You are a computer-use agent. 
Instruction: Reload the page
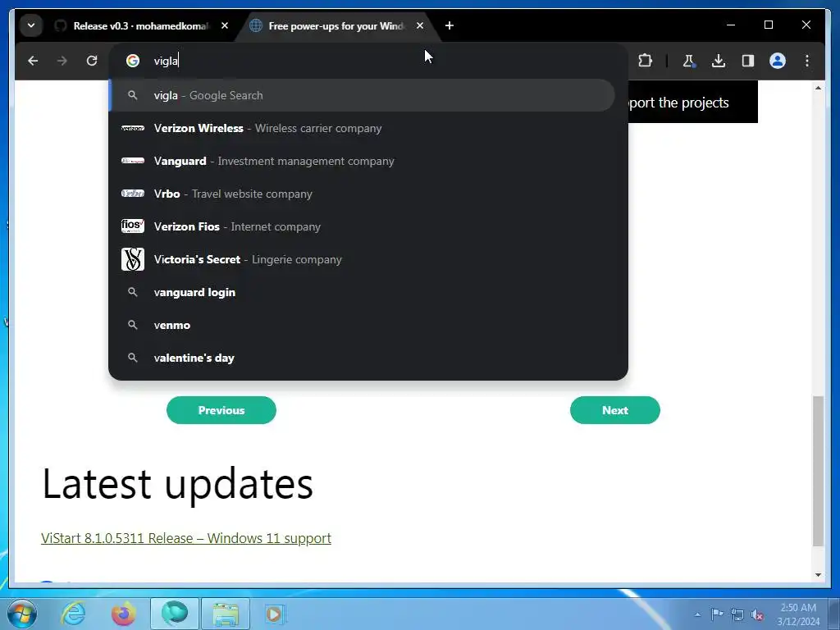tap(92, 61)
